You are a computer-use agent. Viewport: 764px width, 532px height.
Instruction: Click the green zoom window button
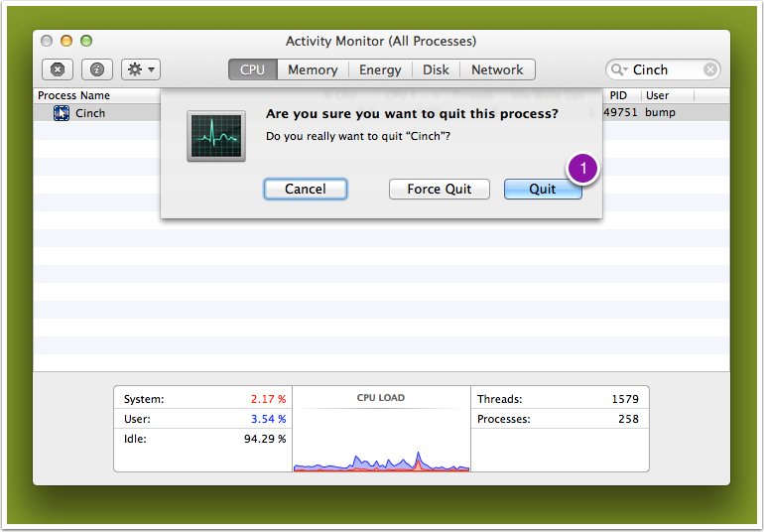(x=86, y=41)
